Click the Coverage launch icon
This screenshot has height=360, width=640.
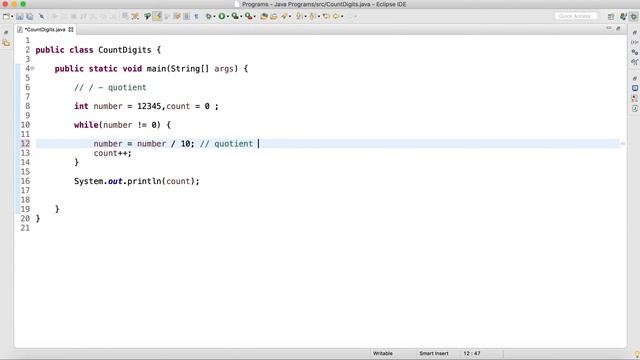[x=235, y=16]
